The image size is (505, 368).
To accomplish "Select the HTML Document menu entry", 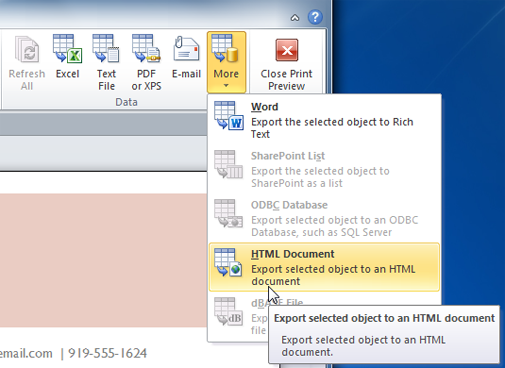I will (x=324, y=267).
